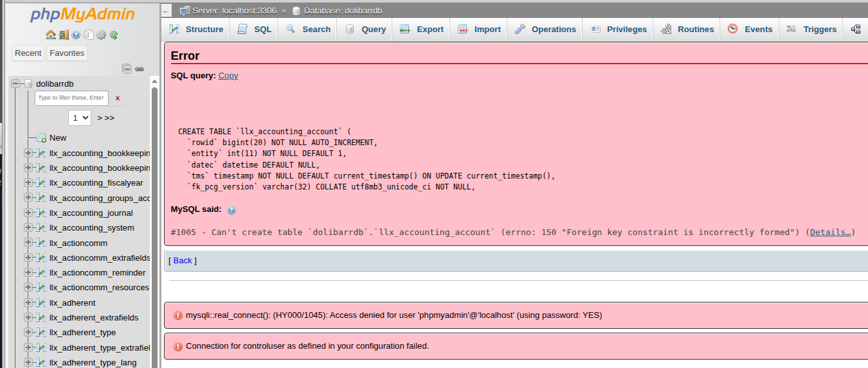Click table icon beside llx_adherent_extrafields
The height and width of the screenshot is (368, 868).
point(41,317)
